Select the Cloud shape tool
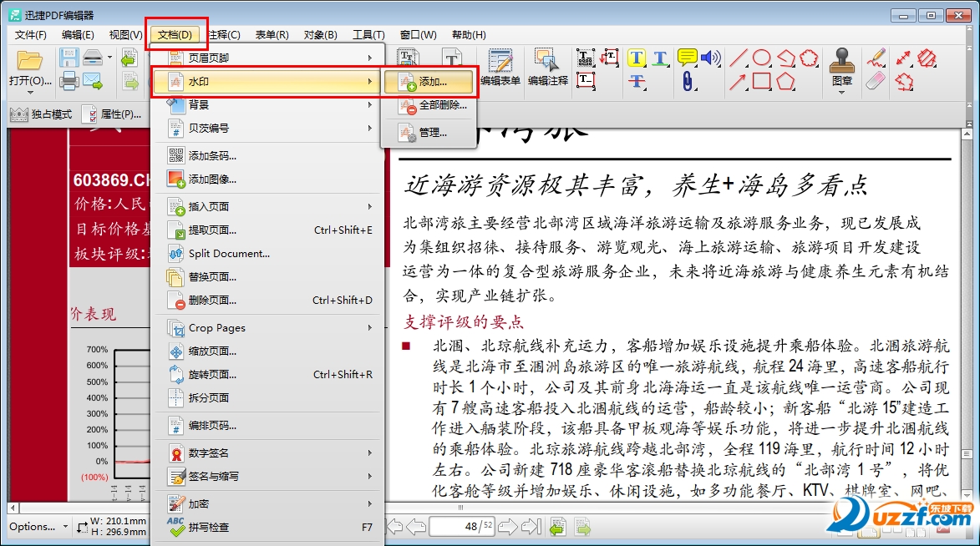980x546 pixels. pyautogui.click(x=809, y=58)
